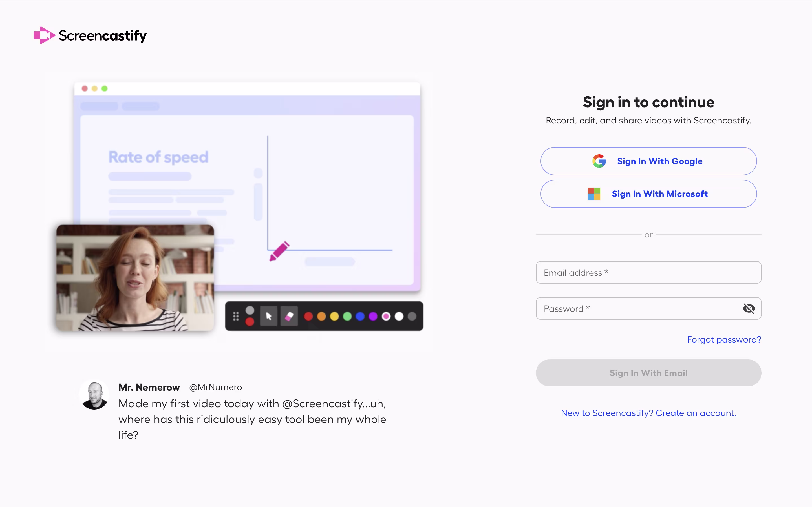This screenshot has width=812, height=507.
Task: Click the Google logo icon
Action: click(x=599, y=161)
